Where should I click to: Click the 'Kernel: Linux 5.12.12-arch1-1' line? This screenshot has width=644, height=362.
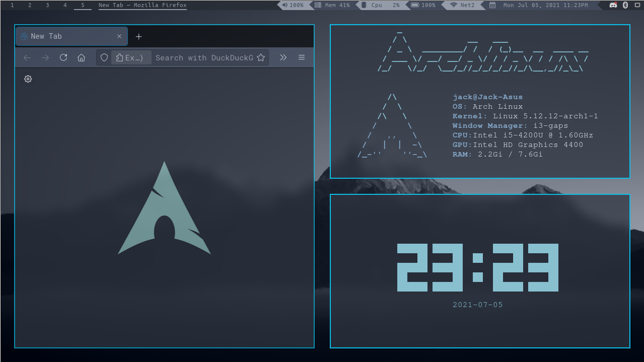coord(525,116)
